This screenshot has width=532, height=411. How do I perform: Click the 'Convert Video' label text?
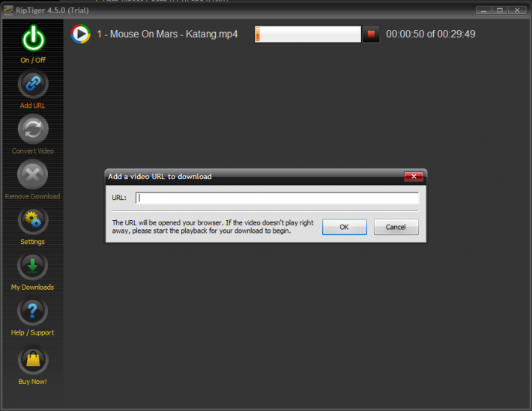(x=32, y=151)
